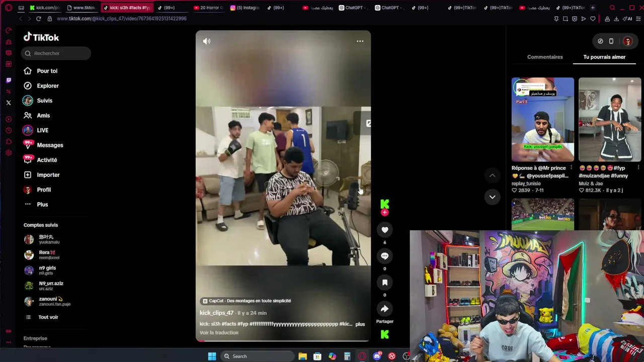Switch to the 20 Horror YouTube tab
The image size is (644, 362).
pyautogui.click(x=208, y=8)
